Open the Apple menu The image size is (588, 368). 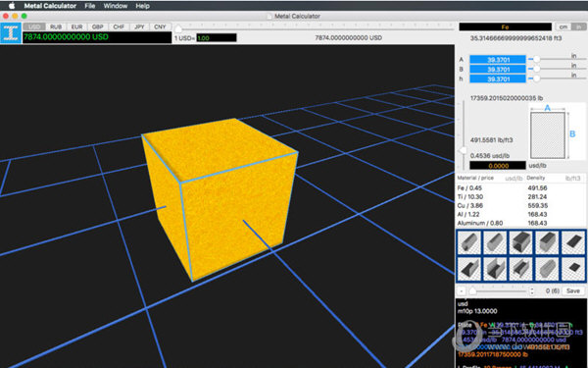(x=12, y=6)
